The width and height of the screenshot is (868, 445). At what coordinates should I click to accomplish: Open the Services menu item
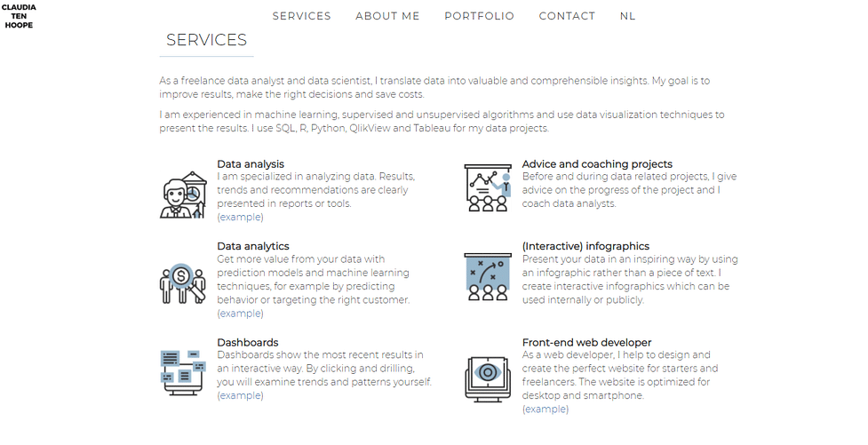(x=302, y=16)
